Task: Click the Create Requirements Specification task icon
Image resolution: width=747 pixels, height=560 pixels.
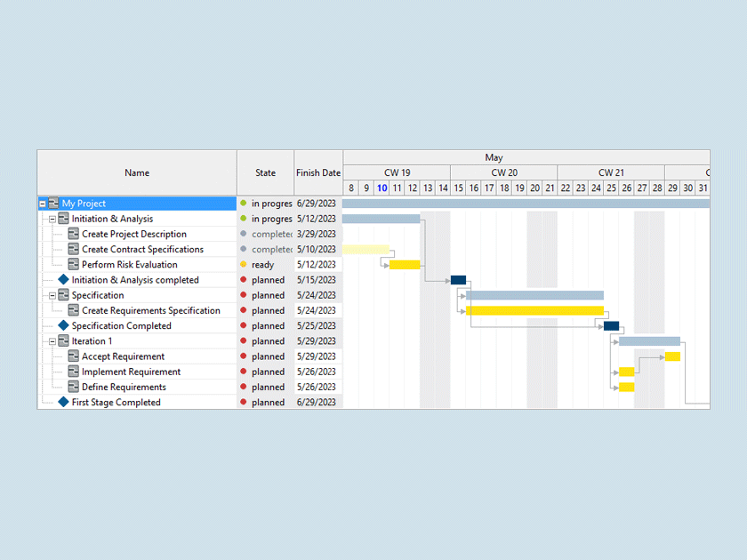Action: point(74,310)
